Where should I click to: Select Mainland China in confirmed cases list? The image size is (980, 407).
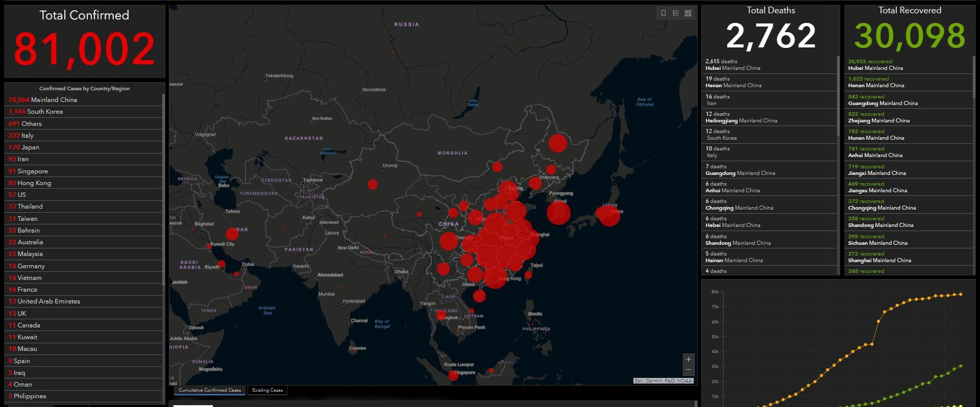pyautogui.click(x=83, y=100)
